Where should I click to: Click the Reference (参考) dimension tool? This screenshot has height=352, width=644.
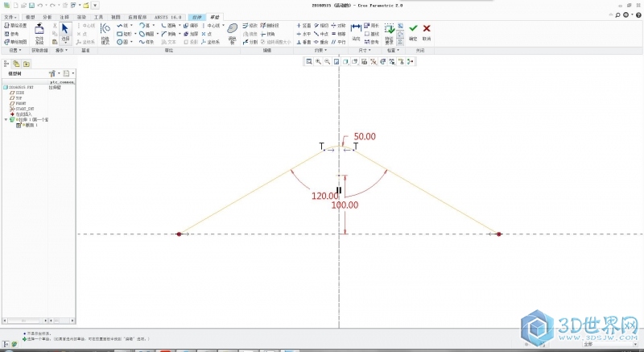[x=372, y=42]
